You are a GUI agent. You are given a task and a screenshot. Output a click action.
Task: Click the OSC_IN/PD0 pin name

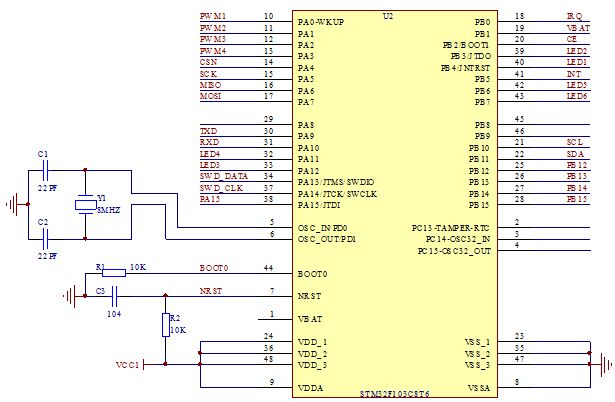click(322, 228)
